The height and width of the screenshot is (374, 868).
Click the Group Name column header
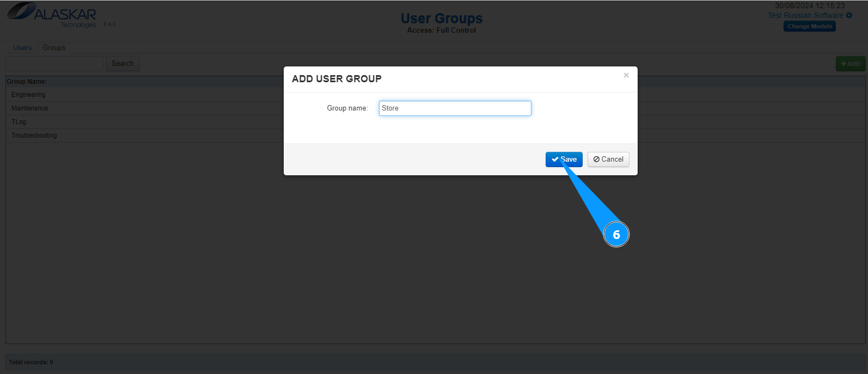pos(27,82)
